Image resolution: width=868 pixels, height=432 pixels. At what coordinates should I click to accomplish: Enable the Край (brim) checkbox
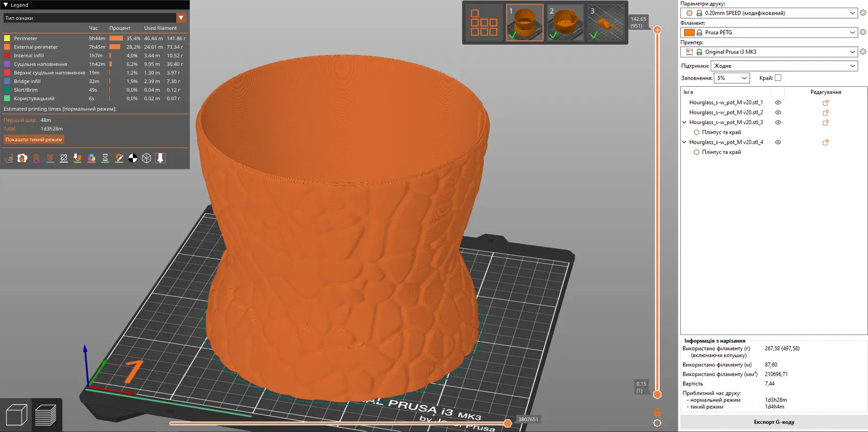(778, 78)
